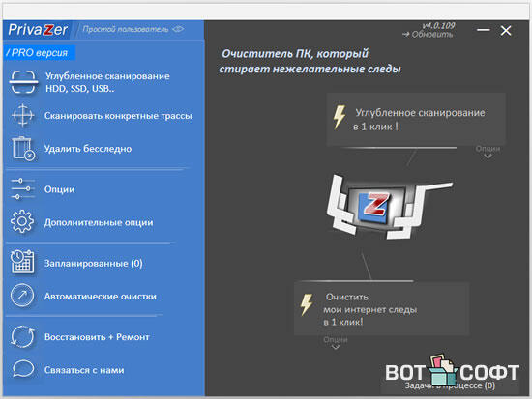This screenshot has width=532, height=399.
Task: Click the speech bubble contact icon
Action: click(x=23, y=369)
